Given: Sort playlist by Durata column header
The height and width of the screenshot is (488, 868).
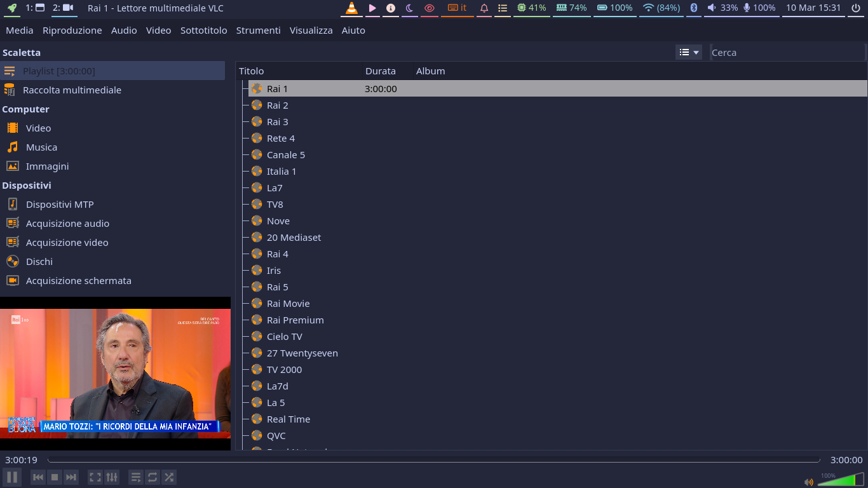Looking at the screenshot, I should 388,71.
